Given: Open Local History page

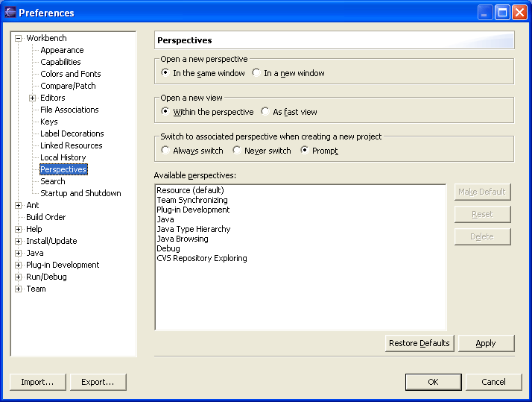Looking at the screenshot, I should [x=63, y=157].
